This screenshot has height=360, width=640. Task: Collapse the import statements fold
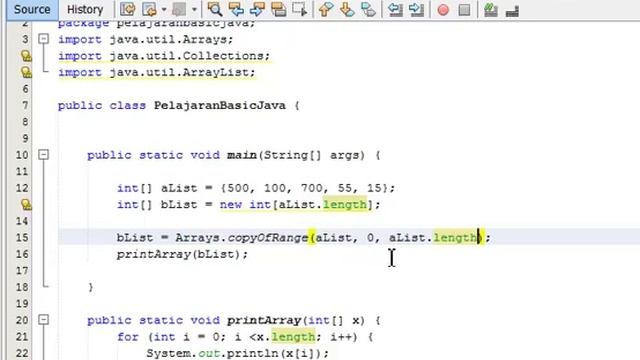coord(43,39)
